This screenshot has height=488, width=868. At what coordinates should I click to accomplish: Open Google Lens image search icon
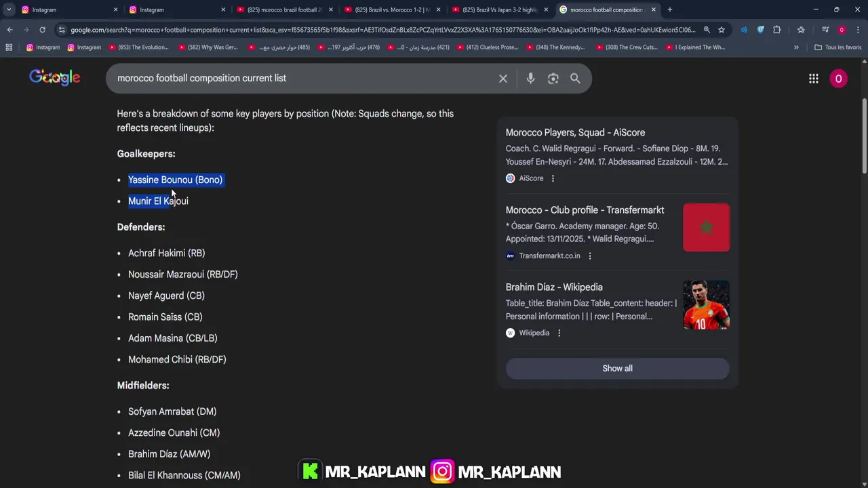point(553,79)
